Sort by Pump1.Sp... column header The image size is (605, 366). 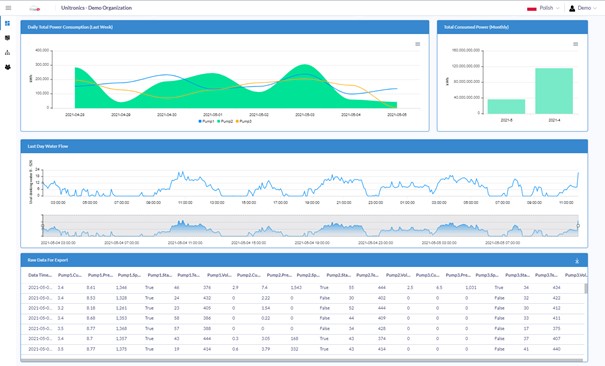coord(129,275)
